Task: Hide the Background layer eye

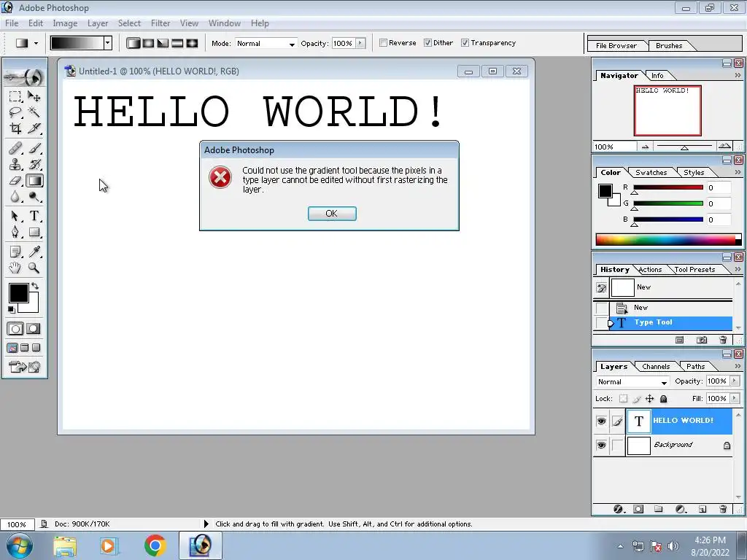Action: [601, 446]
